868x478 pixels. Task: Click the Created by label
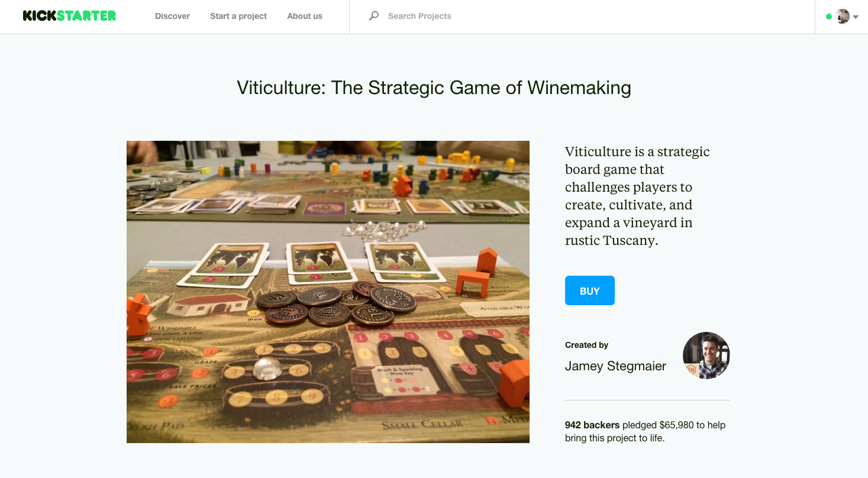(x=586, y=345)
